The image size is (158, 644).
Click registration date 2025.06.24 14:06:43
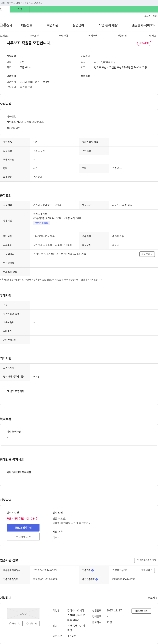[x=45, y=570]
